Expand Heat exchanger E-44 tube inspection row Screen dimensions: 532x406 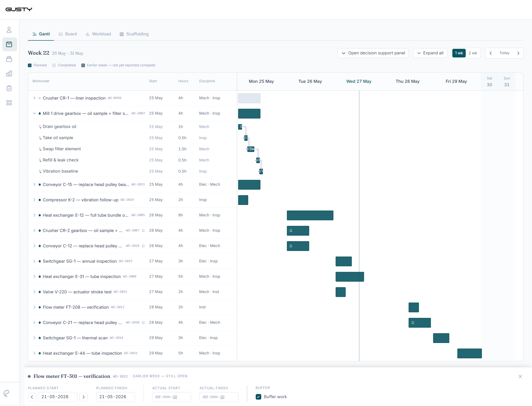pos(34,353)
